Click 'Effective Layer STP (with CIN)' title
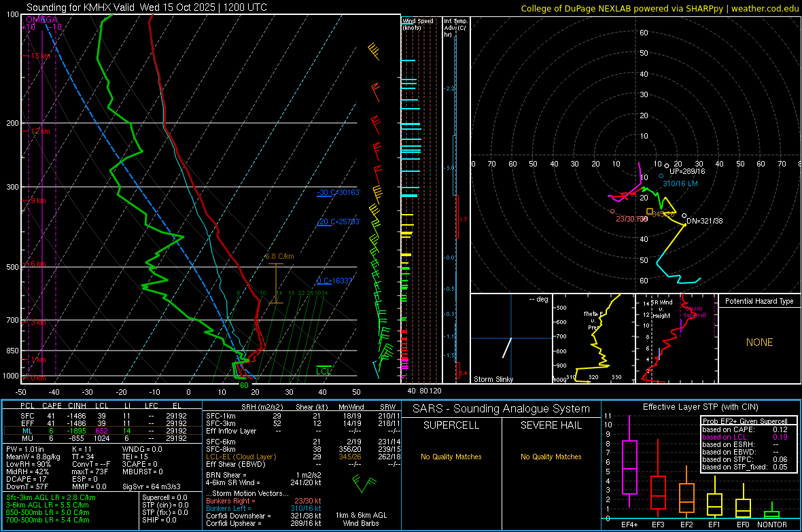This screenshot has height=532, width=802. 700,407
